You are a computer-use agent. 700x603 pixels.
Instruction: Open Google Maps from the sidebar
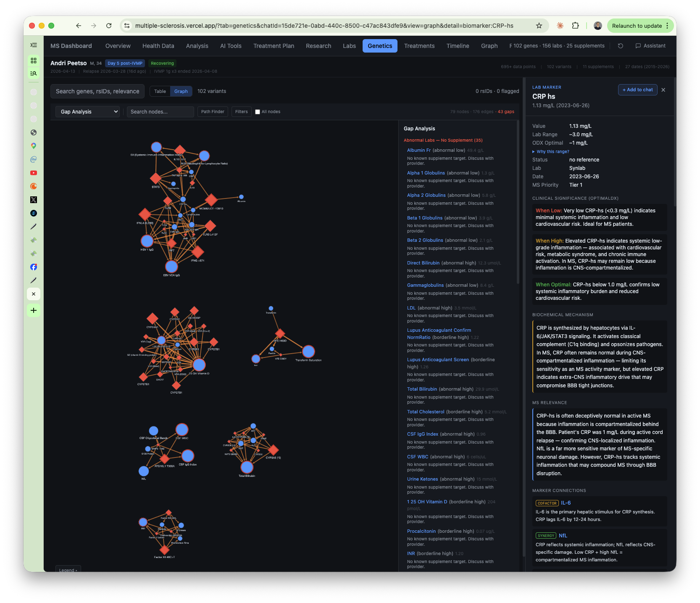point(34,146)
